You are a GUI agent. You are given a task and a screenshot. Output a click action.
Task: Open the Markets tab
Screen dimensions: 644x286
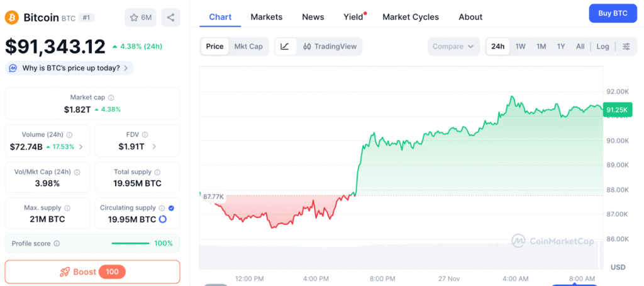pos(267,17)
